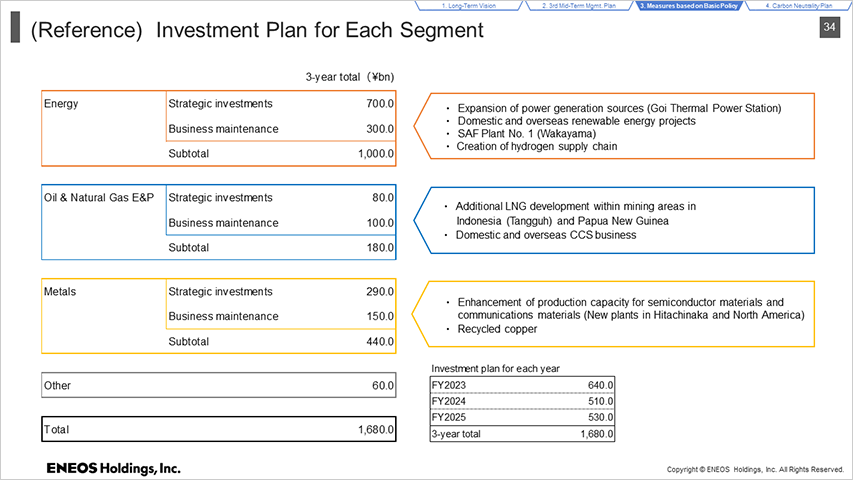Click the FY2023 row label

[x=449, y=385]
